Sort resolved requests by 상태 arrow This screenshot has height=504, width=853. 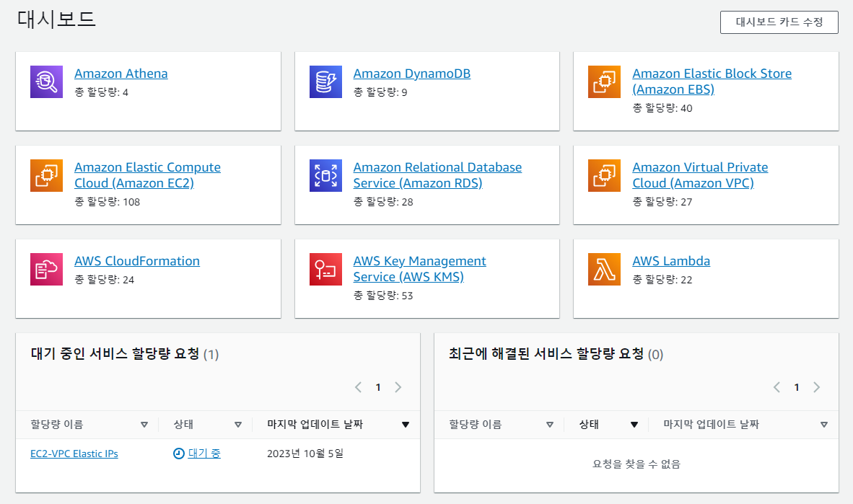click(634, 425)
